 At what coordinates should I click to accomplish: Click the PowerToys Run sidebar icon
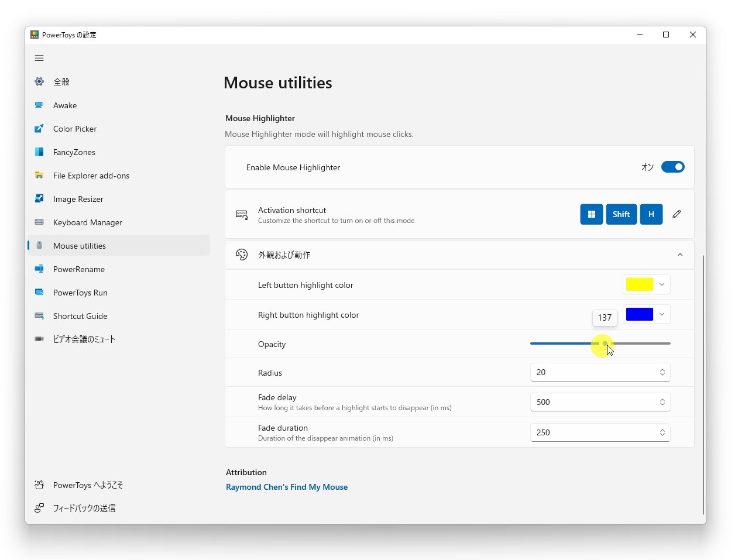39,293
